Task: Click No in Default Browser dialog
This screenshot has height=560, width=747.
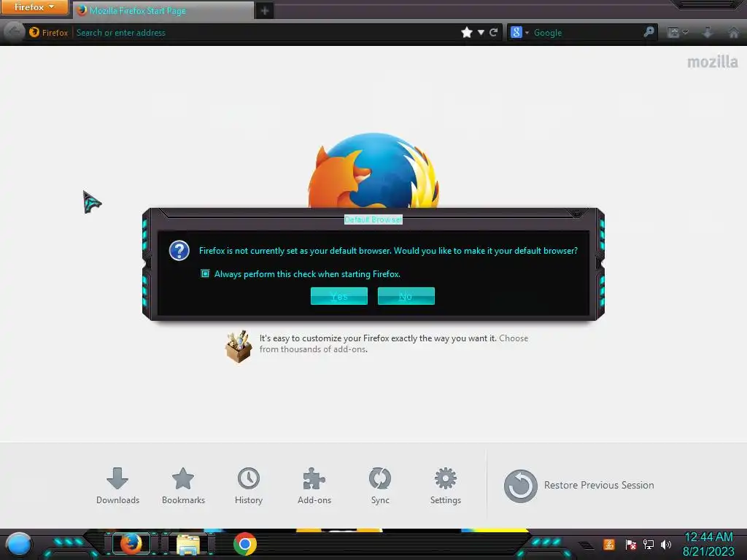Action: (x=406, y=296)
